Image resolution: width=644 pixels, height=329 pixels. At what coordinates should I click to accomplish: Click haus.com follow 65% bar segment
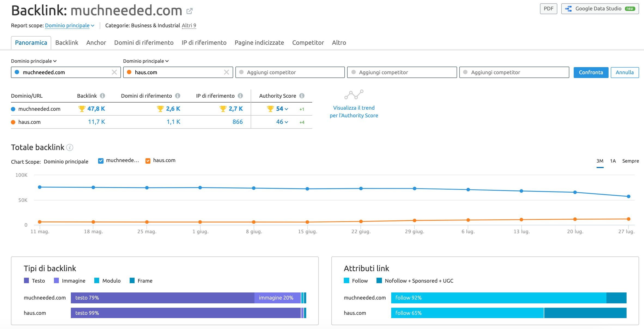(467, 313)
